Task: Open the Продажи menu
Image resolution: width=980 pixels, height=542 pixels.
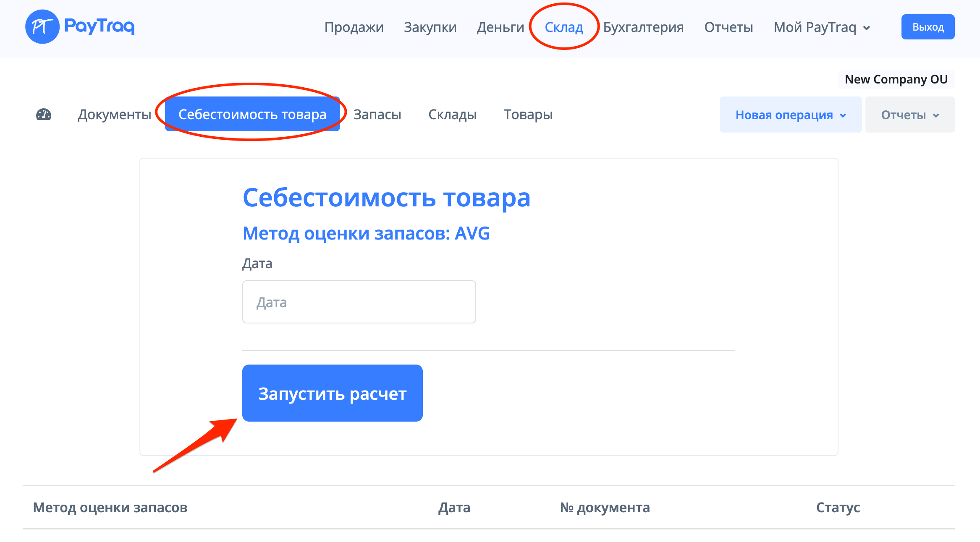Action: [354, 27]
